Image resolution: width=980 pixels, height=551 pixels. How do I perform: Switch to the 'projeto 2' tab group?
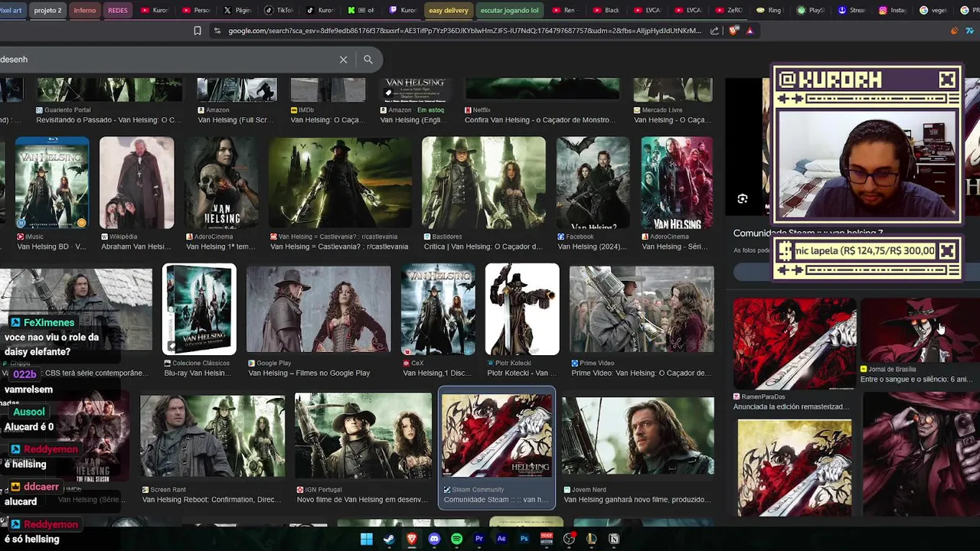pos(47,11)
